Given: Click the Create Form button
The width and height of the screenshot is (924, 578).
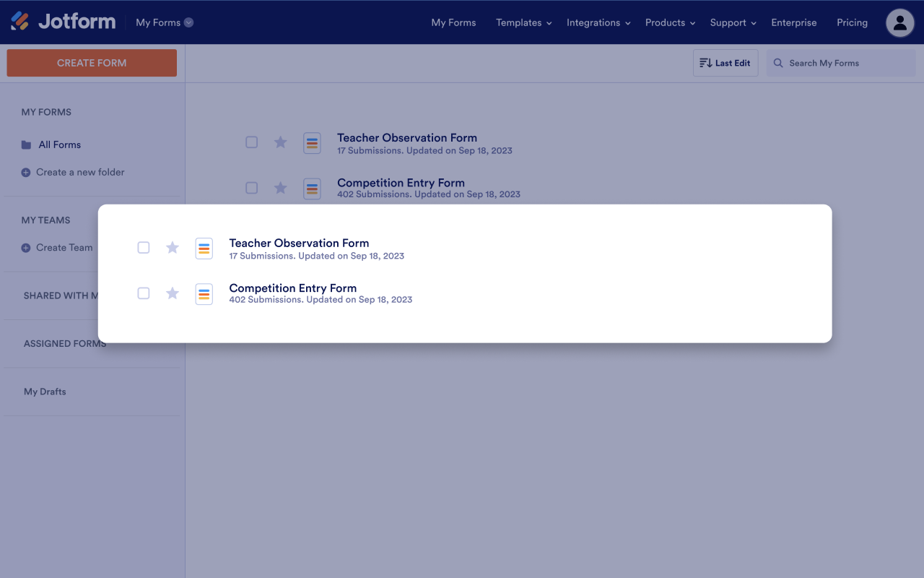Looking at the screenshot, I should 91,63.
